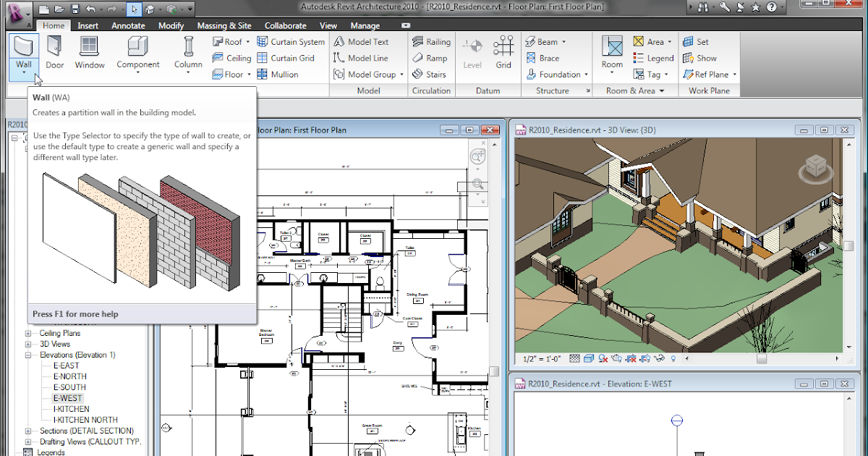868x456 pixels.
Task: Open the Roof dropdown arrow
Action: 248,41
